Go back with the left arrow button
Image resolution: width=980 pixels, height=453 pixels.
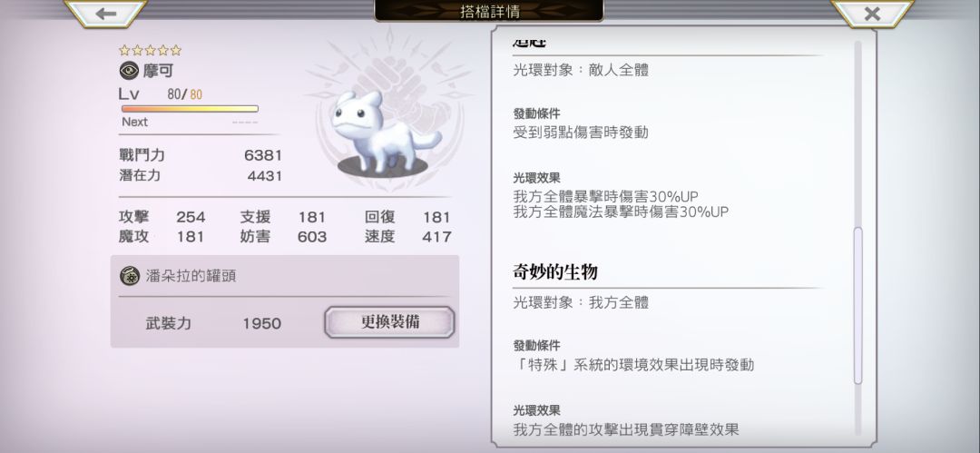[105, 14]
